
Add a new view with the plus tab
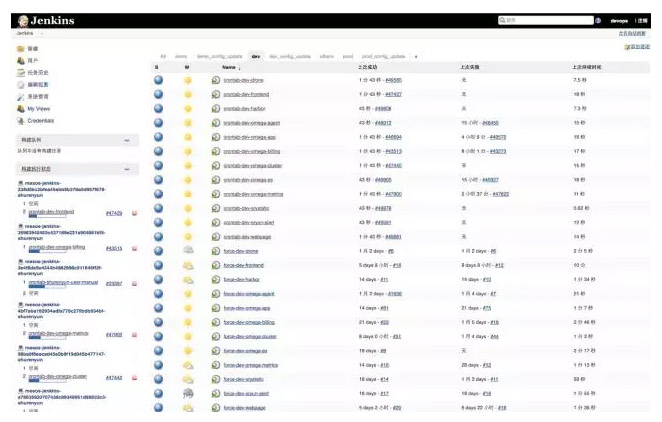416,57
